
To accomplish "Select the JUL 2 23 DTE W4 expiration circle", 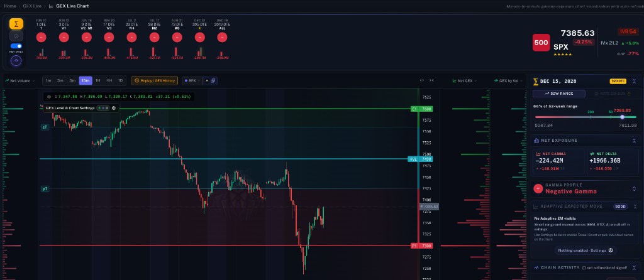I will (131, 37).
